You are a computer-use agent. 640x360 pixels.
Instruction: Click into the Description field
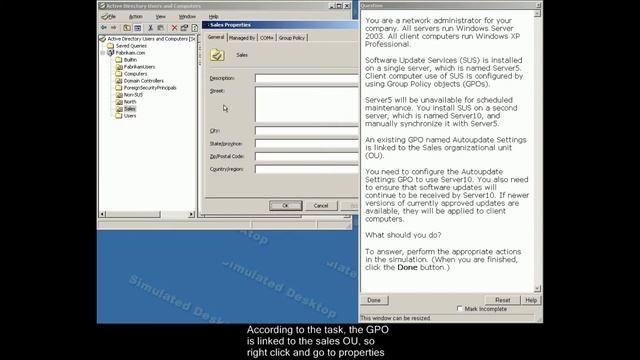[307, 78]
